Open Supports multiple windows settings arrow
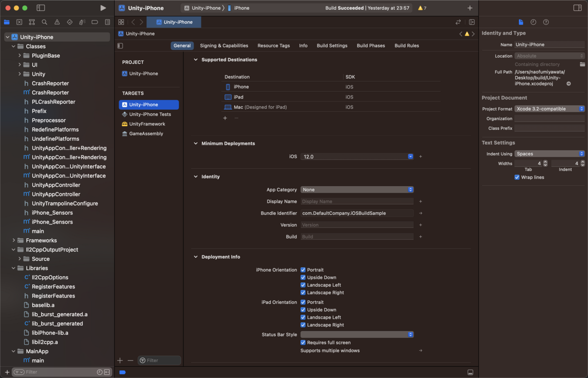 click(x=420, y=350)
